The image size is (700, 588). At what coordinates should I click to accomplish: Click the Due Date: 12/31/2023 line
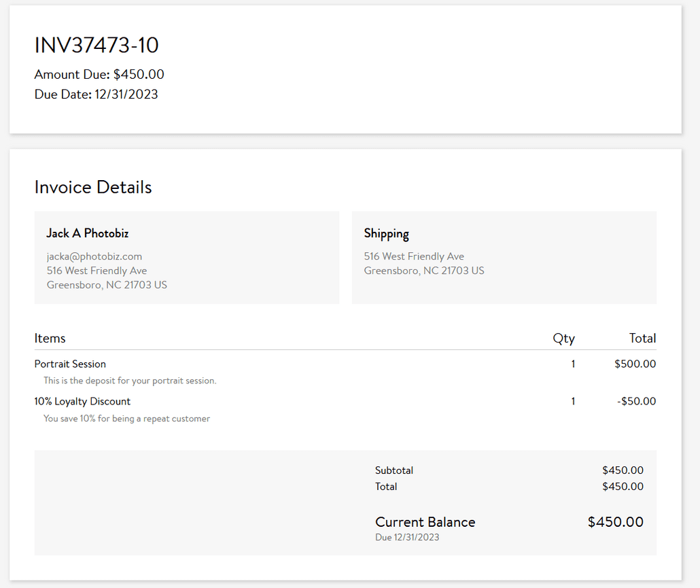coord(95,94)
